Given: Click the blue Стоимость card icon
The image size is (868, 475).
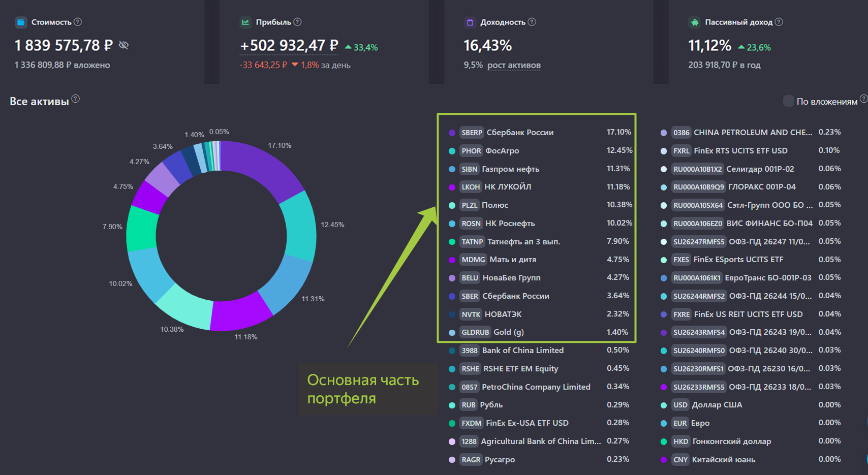Looking at the screenshot, I should pos(21,22).
